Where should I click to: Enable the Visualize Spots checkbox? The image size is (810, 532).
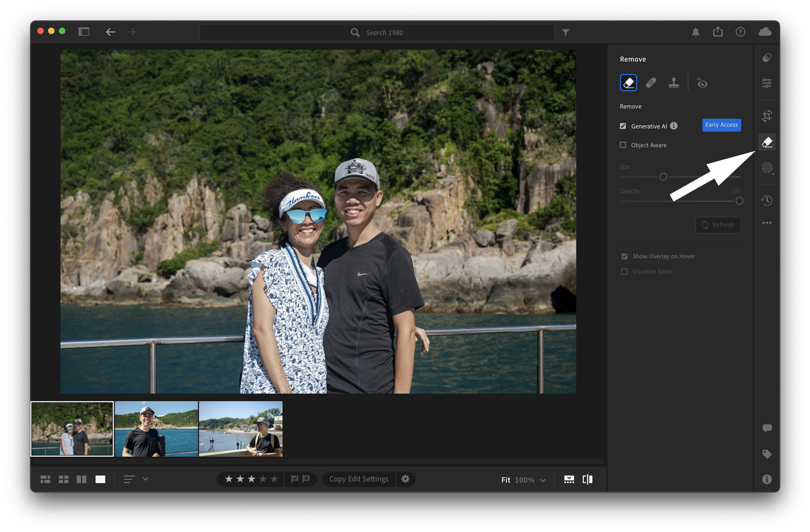point(625,271)
